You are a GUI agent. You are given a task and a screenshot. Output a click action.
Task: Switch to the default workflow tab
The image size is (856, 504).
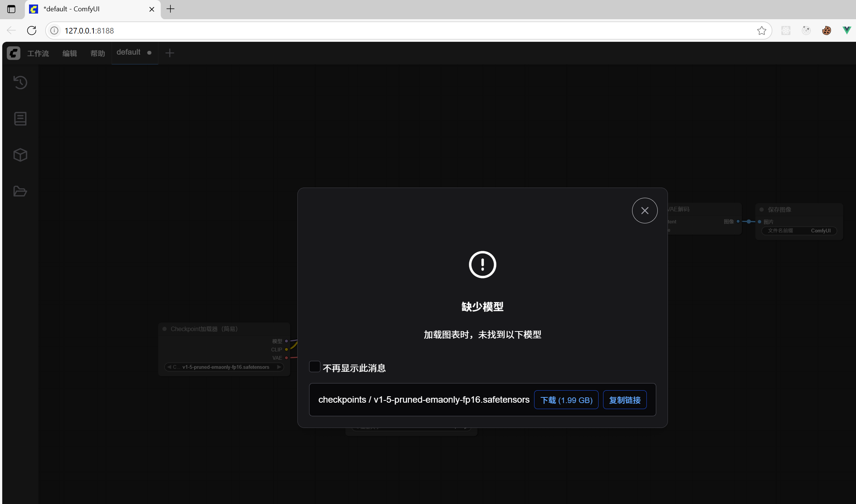(x=129, y=52)
